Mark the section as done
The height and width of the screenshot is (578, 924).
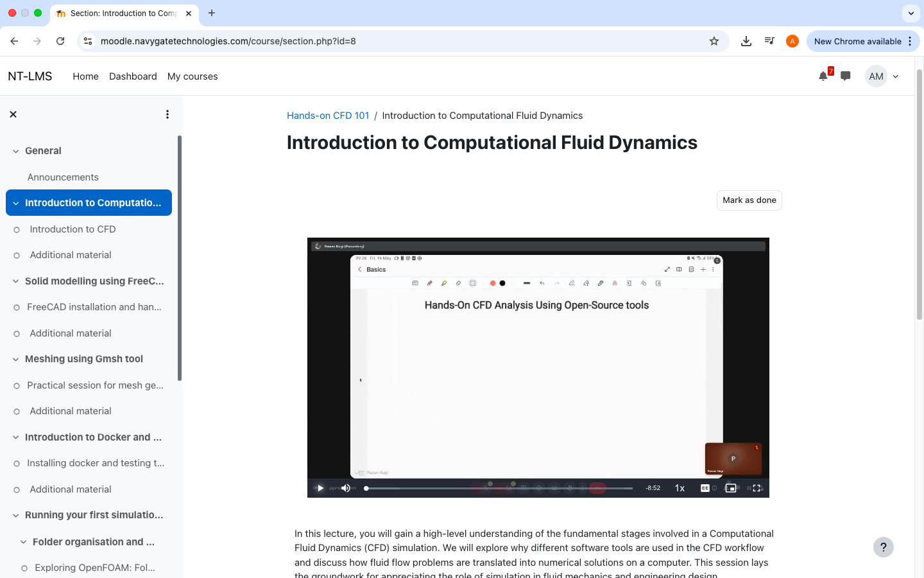(x=749, y=200)
